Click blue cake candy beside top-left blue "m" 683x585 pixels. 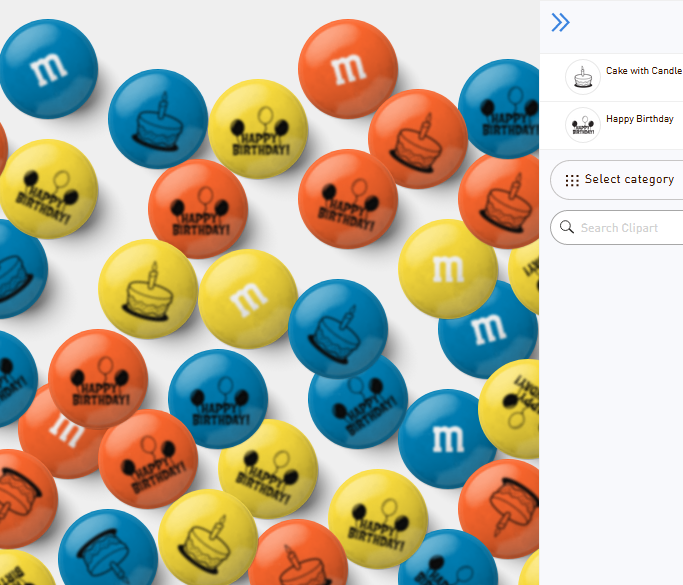[157, 118]
